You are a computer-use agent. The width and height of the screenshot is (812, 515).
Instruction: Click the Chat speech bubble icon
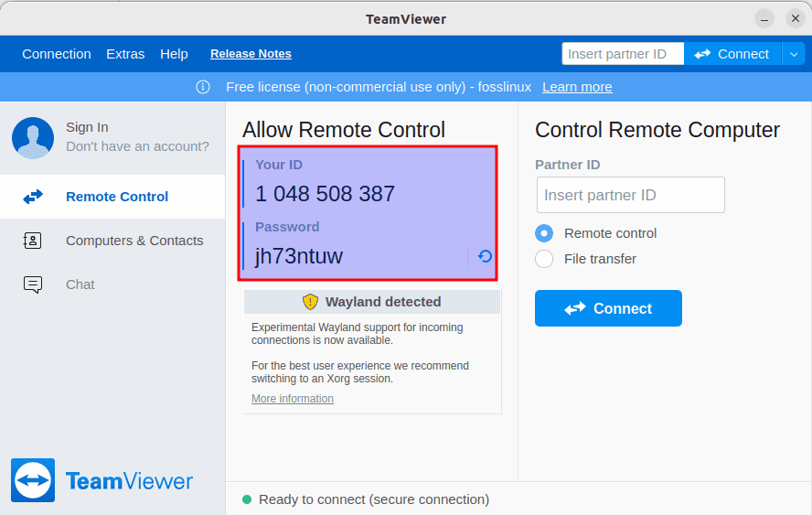click(33, 284)
